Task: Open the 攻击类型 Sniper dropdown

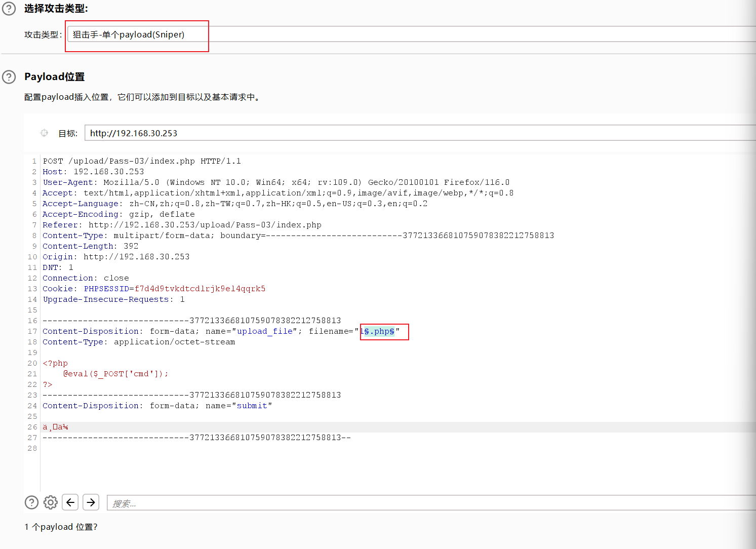Action: 411,34
